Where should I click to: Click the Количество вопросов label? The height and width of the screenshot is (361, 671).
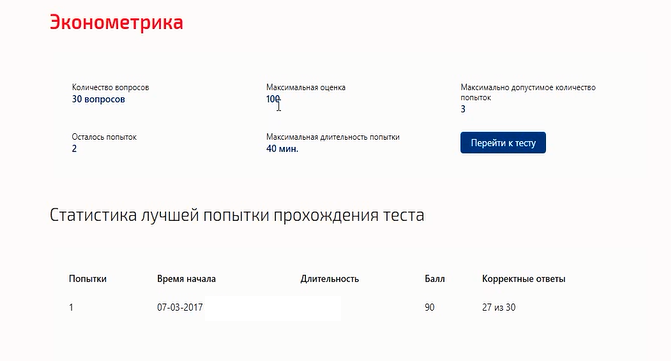pos(110,87)
